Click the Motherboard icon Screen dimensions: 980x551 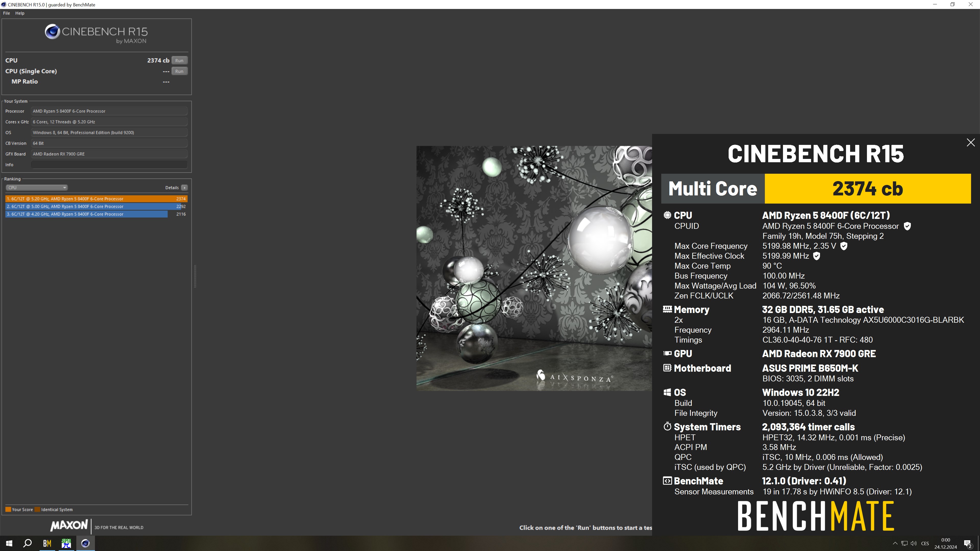tap(667, 368)
